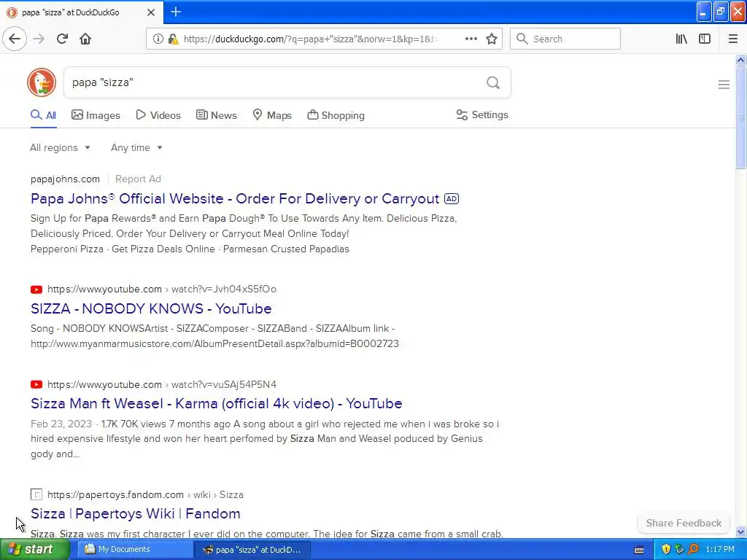Viewport: 747px width, 560px height.
Task: Click Get Pizza Deals Online sitelink
Action: [x=163, y=249]
